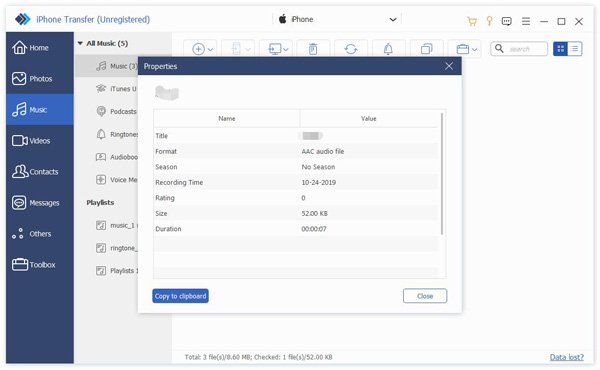Click the Close button in Properties
The height and width of the screenshot is (370, 600).
click(x=425, y=296)
